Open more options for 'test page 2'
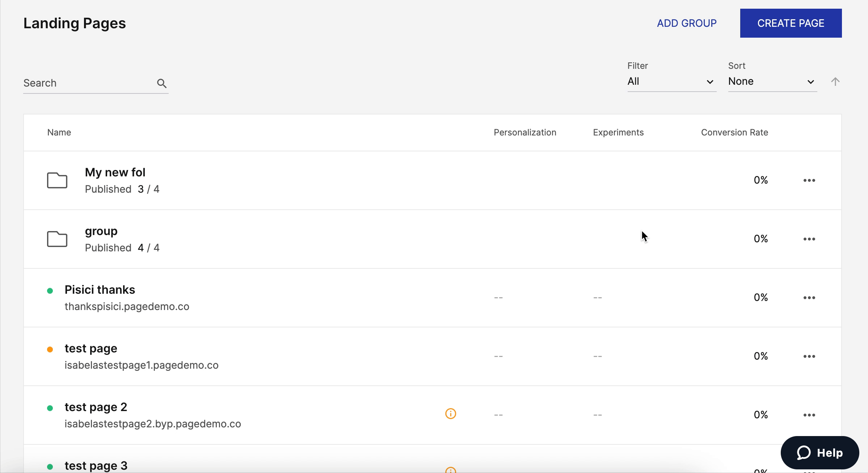Screen dimensions: 868x473 [x=809, y=415]
